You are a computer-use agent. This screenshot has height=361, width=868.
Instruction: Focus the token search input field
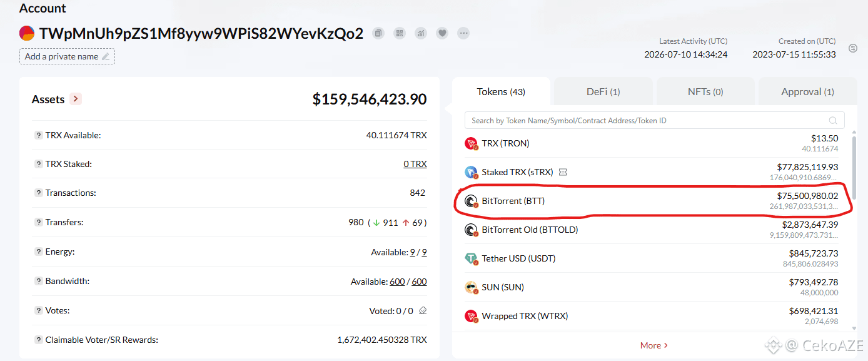click(x=654, y=120)
